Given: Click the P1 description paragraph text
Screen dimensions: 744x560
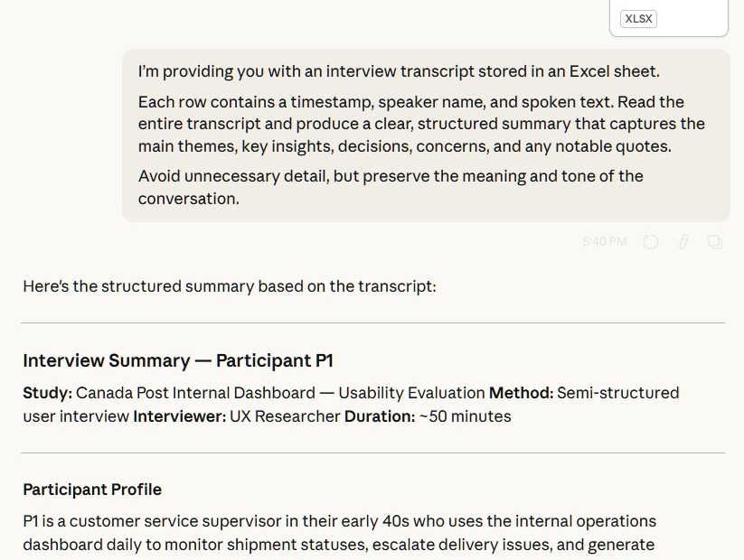Looking at the screenshot, I should tap(339, 533).
